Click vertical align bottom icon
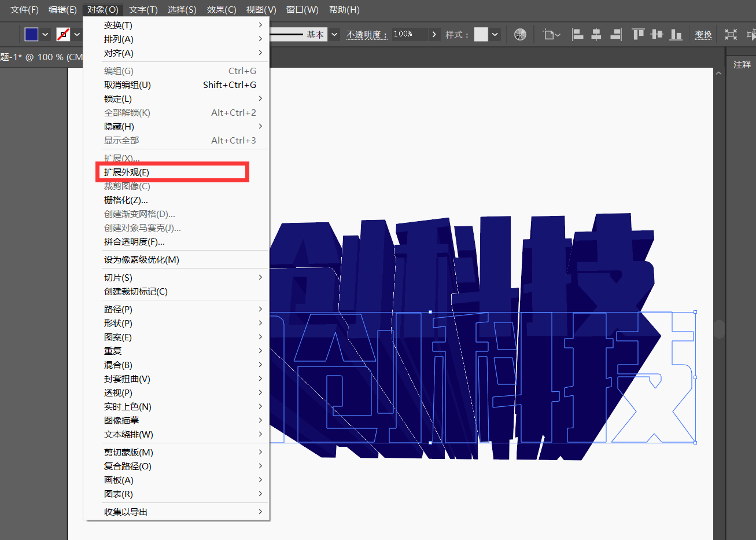This screenshot has height=540, width=756. (x=676, y=35)
